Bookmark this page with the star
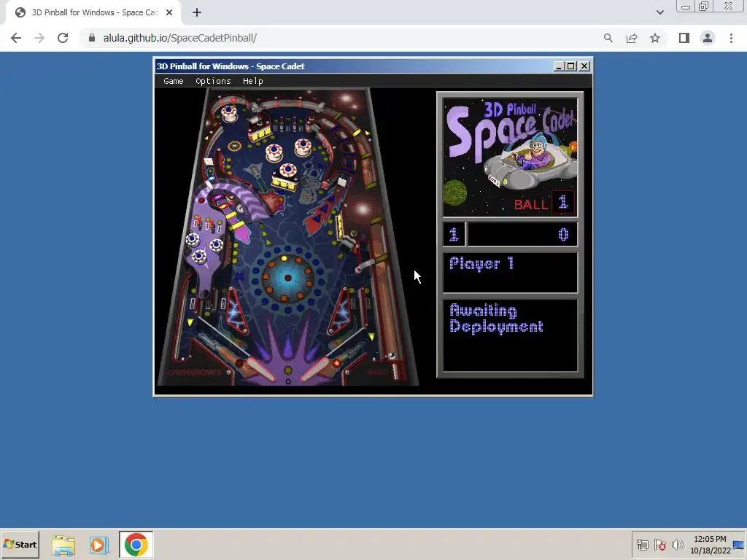This screenshot has height=560, width=747. tap(655, 38)
